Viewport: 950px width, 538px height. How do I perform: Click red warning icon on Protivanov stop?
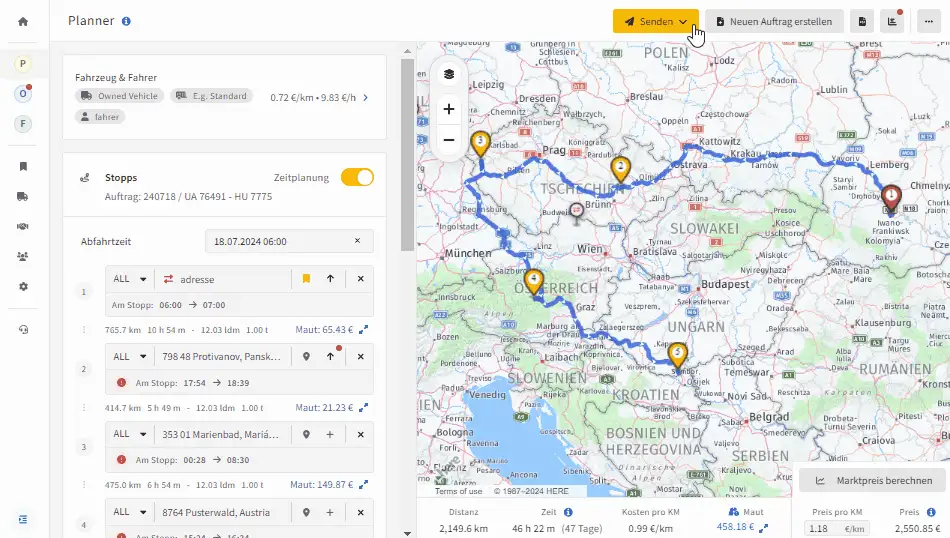pyautogui.click(x=121, y=382)
